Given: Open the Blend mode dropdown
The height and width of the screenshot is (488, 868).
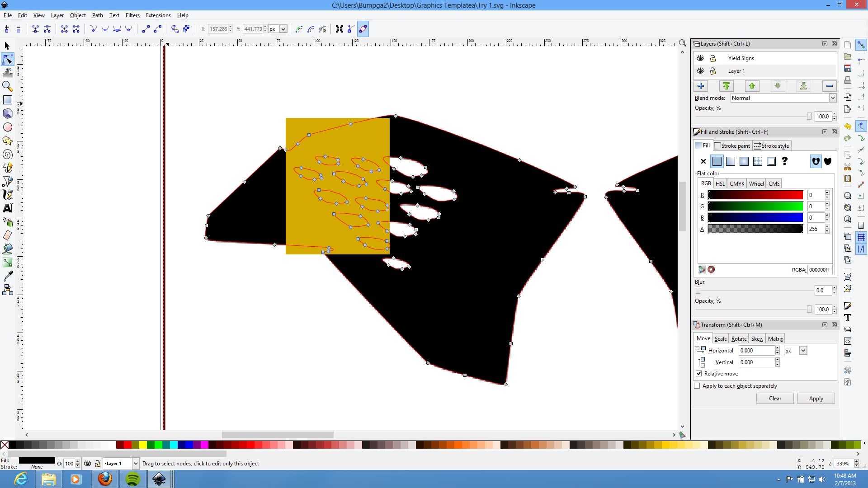Looking at the screenshot, I should (x=832, y=98).
